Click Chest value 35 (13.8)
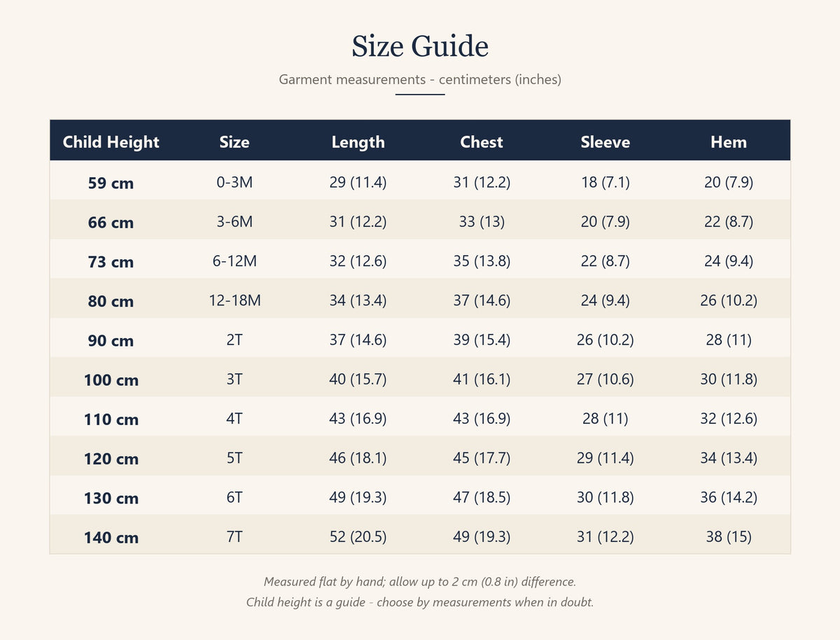This screenshot has height=640, width=840. [482, 260]
